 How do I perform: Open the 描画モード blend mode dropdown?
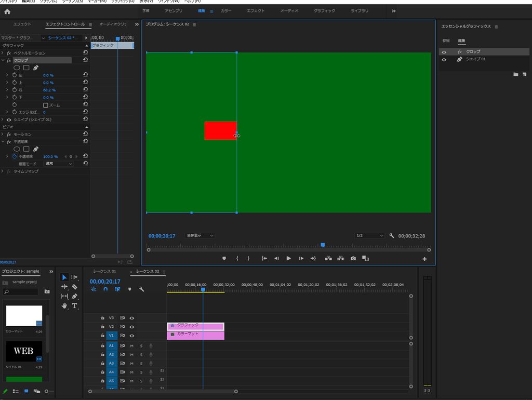coord(59,164)
